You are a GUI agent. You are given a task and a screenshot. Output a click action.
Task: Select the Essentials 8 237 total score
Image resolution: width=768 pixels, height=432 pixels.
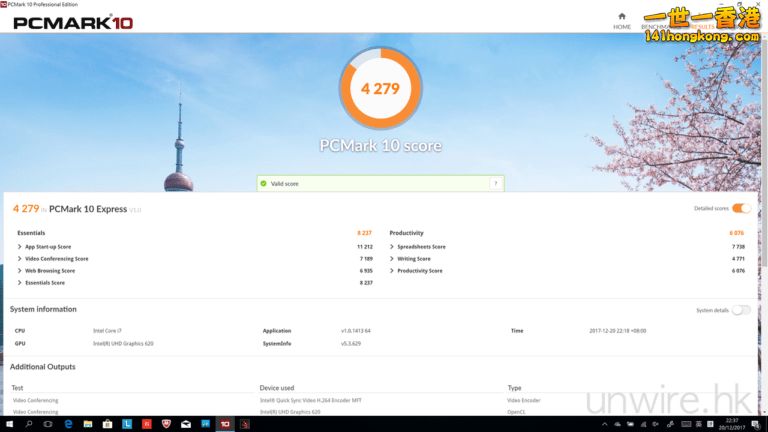pos(364,233)
